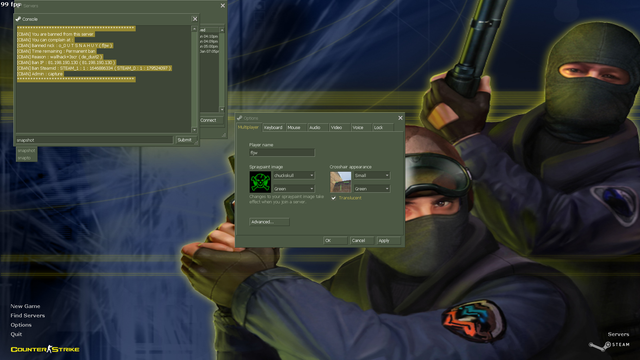Switch to the Voice tab
The height and width of the screenshot is (360, 640).
click(x=361, y=128)
